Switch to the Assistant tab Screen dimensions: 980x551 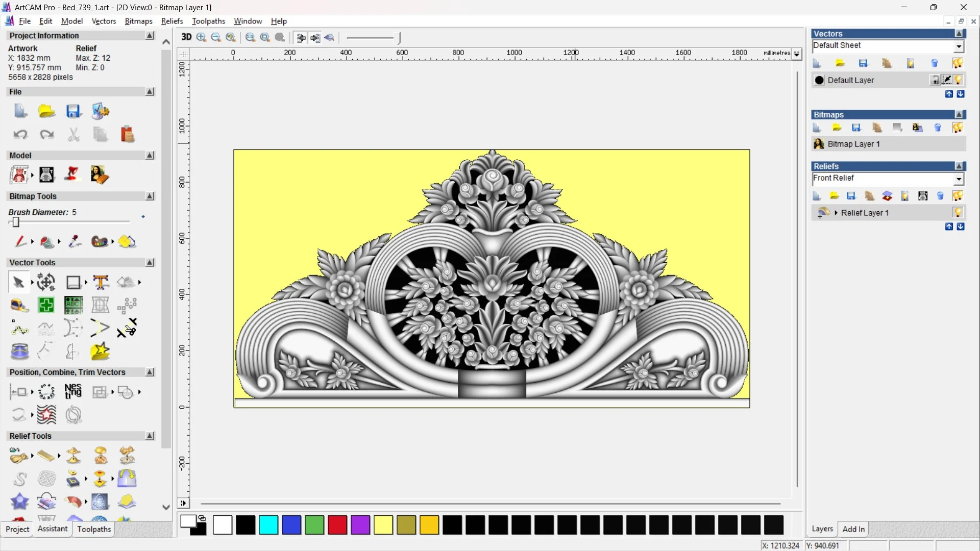pos(52,529)
